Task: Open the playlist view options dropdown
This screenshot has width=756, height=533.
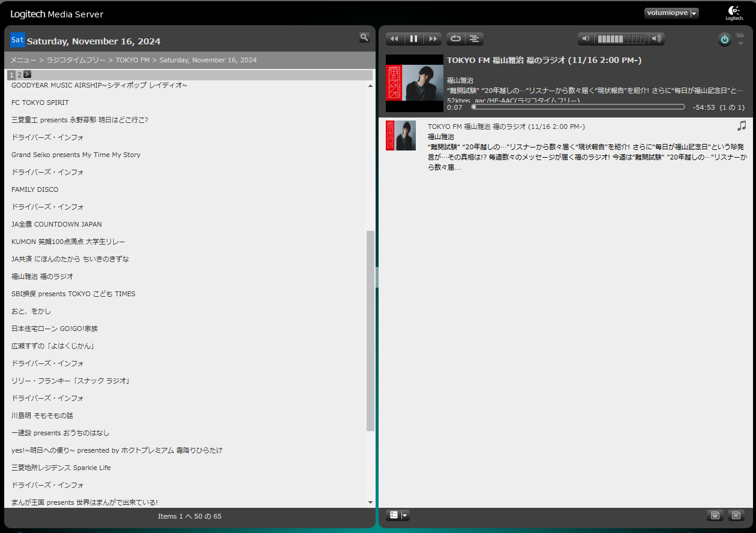Action: (x=398, y=515)
